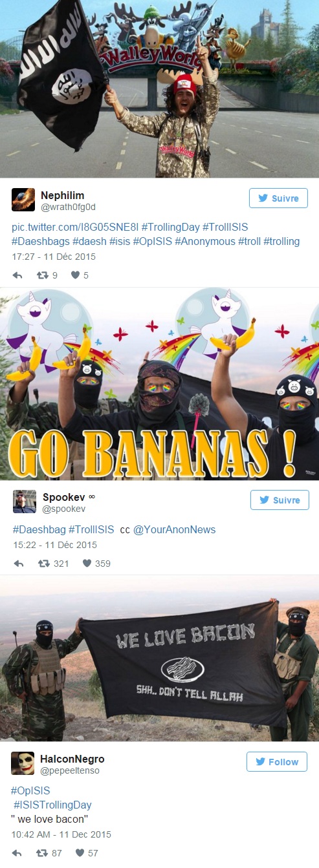This screenshot has width=319, height=868.
Task: Open pic.twitter.com/I8G05SNE8I link
Action: tap(74, 228)
